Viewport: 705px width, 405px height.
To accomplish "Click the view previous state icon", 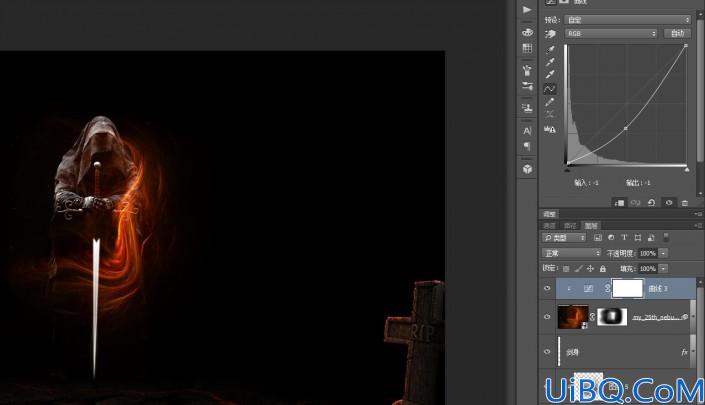I will 635,203.
